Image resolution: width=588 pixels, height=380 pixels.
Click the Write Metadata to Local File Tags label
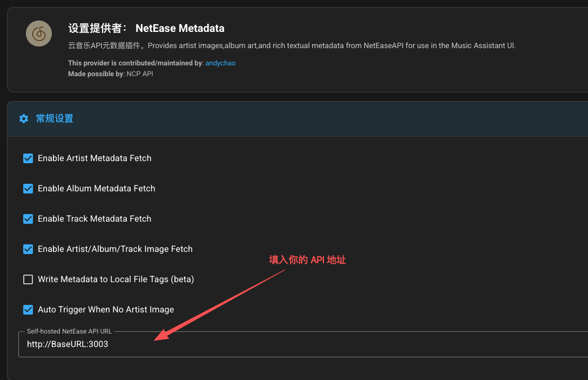pyautogui.click(x=116, y=279)
